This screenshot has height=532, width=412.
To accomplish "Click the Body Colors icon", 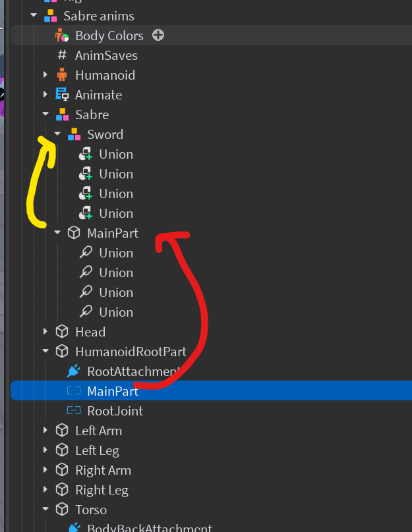I will click(62, 36).
